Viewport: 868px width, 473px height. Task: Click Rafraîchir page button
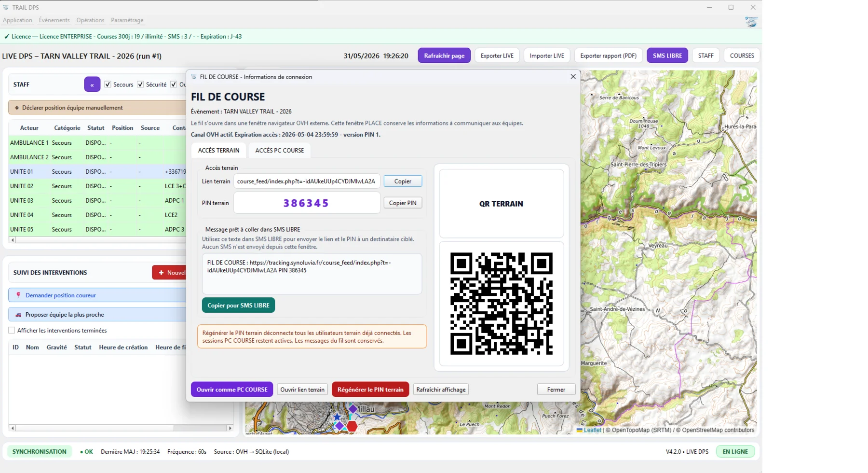pyautogui.click(x=444, y=56)
